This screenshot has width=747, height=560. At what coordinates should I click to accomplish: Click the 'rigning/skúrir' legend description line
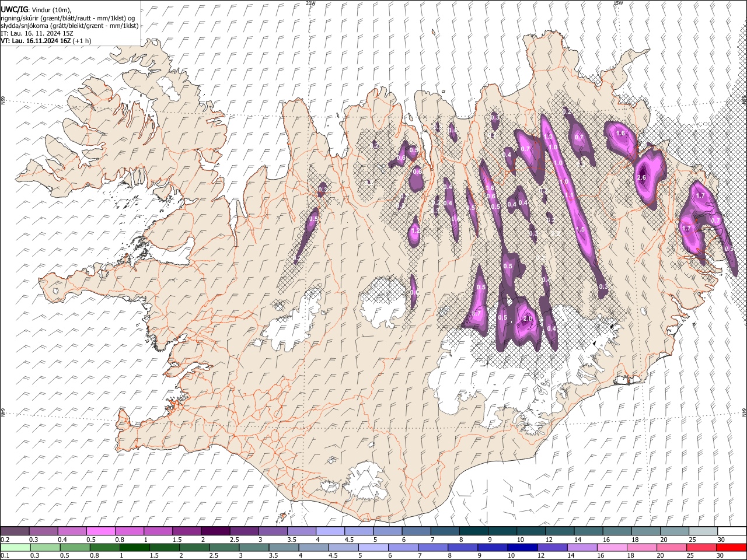(x=68, y=18)
